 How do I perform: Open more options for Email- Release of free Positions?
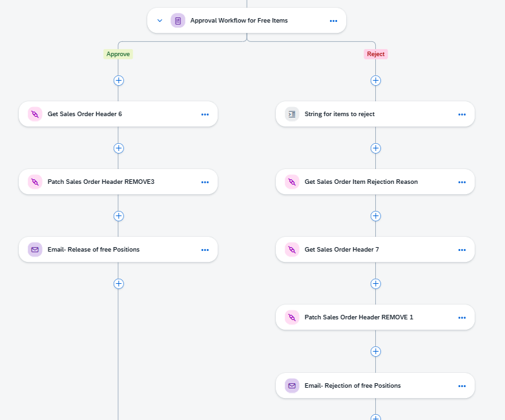coord(205,250)
